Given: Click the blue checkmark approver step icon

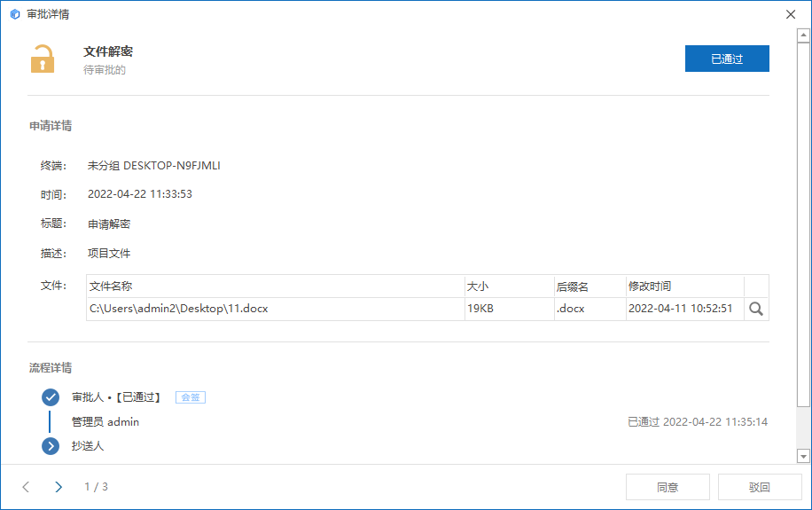Looking at the screenshot, I should coord(51,397).
